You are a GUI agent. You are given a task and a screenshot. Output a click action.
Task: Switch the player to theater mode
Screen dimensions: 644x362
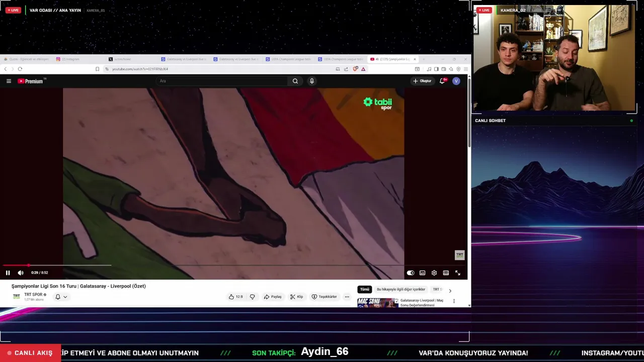pyautogui.click(x=446, y=273)
